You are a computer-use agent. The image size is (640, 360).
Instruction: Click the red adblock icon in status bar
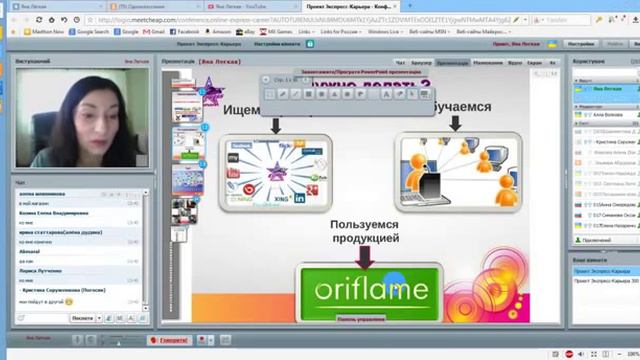(x=569, y=354)
